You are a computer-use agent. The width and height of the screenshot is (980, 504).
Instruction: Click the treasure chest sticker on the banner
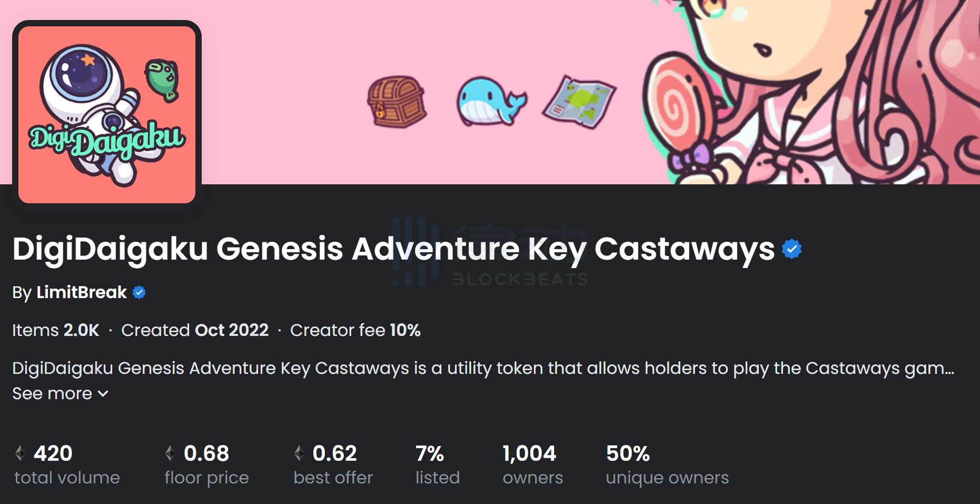pyautogui.click(x=398, y=100)
